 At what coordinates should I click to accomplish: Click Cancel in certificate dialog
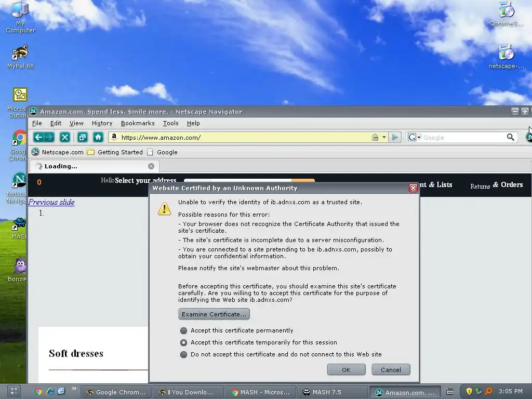pyautogui.click(x=391, y=370)
